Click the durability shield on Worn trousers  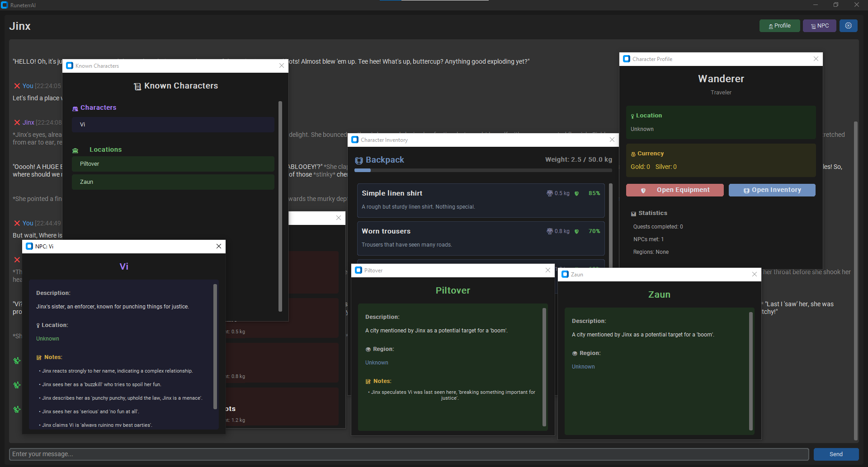tap(576, 231)
